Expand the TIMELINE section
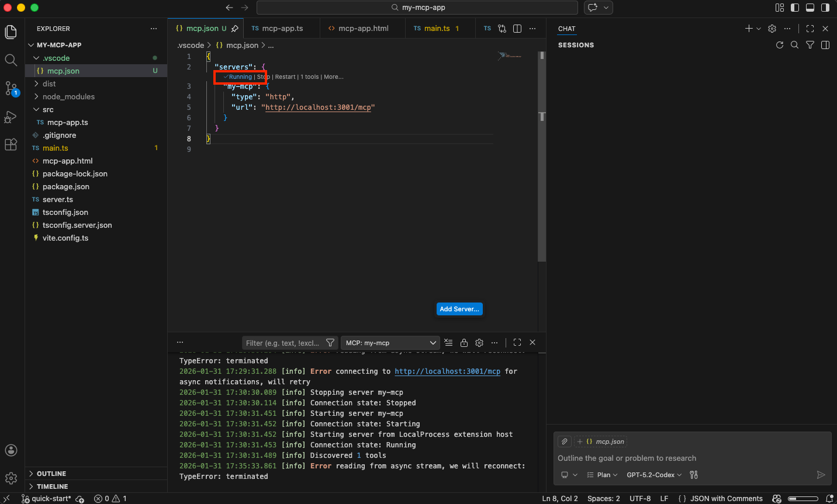The image size is (837, 504). (96, 486)
